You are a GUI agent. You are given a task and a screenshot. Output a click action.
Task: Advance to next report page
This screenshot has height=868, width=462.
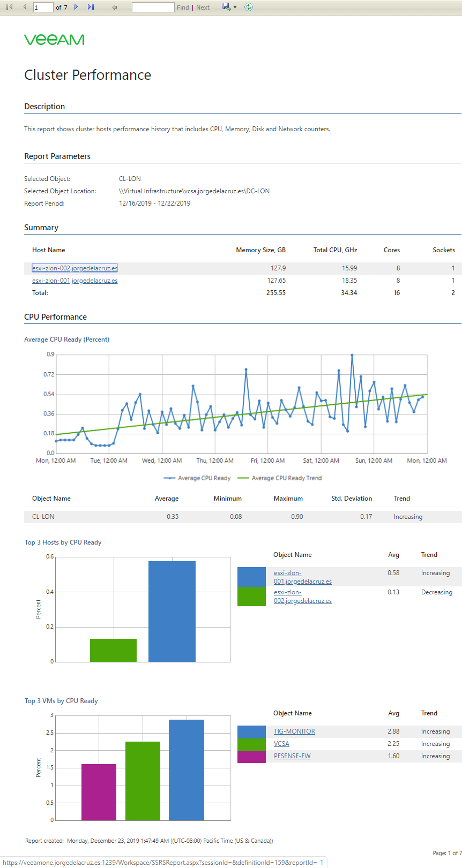(x=76, y=7)
